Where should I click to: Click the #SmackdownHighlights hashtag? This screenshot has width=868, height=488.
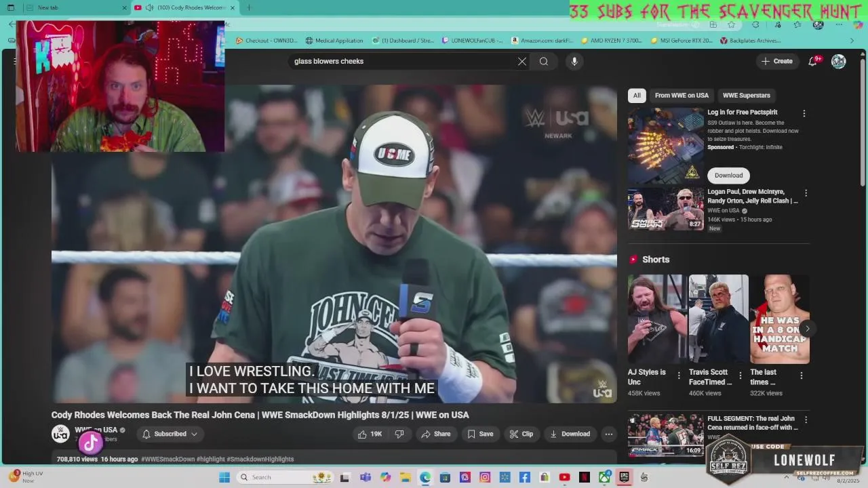pyautogui.click(x=260, y=459)
